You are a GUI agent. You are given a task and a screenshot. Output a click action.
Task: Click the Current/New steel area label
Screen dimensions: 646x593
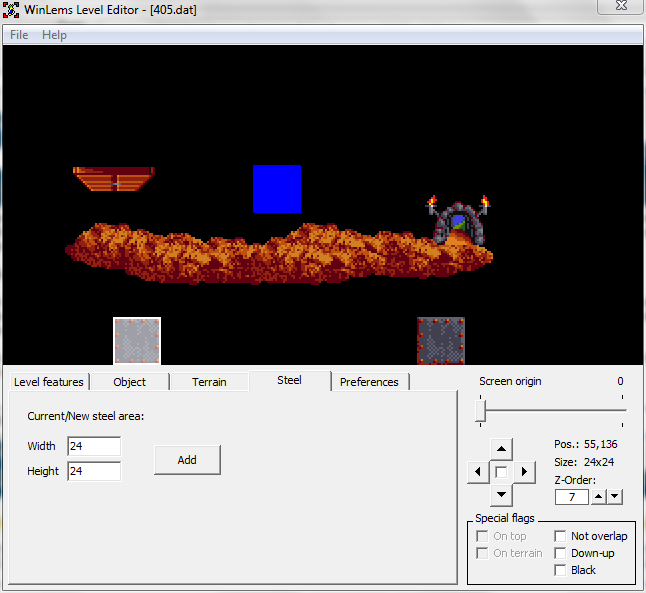coord(86,416)
